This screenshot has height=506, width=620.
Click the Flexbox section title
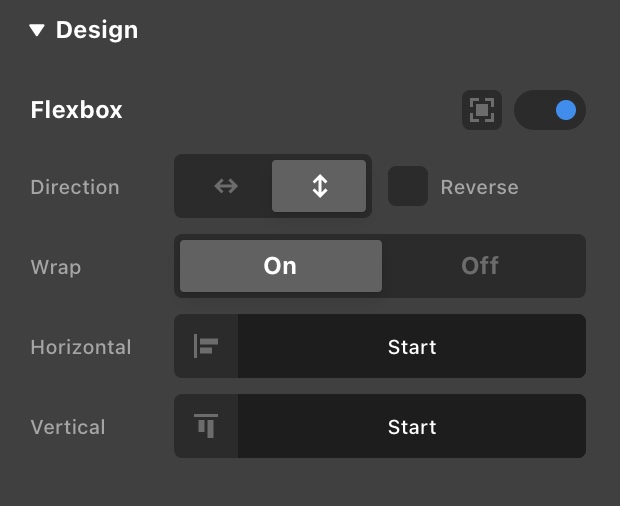pyautogui.click(x=77, y=110)
